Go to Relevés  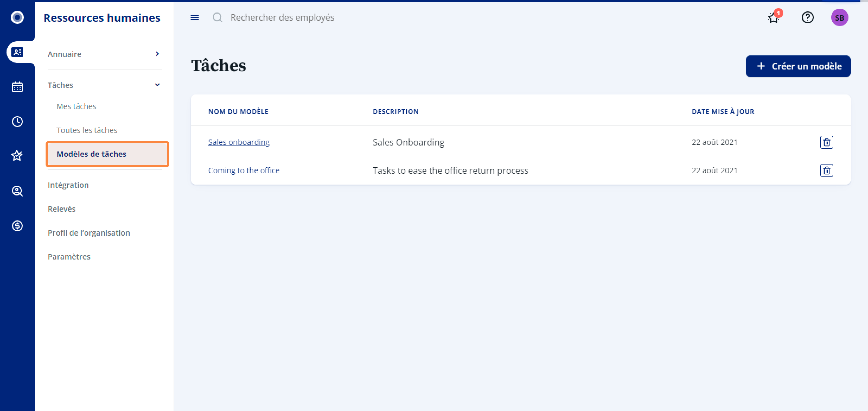pyautogui.click(x=62, y=209)
